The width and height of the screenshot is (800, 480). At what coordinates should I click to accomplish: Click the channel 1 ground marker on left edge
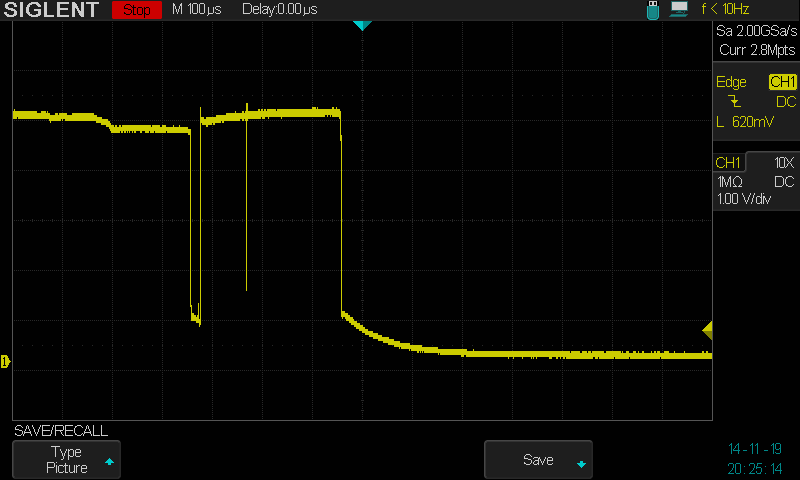[5, 361]
